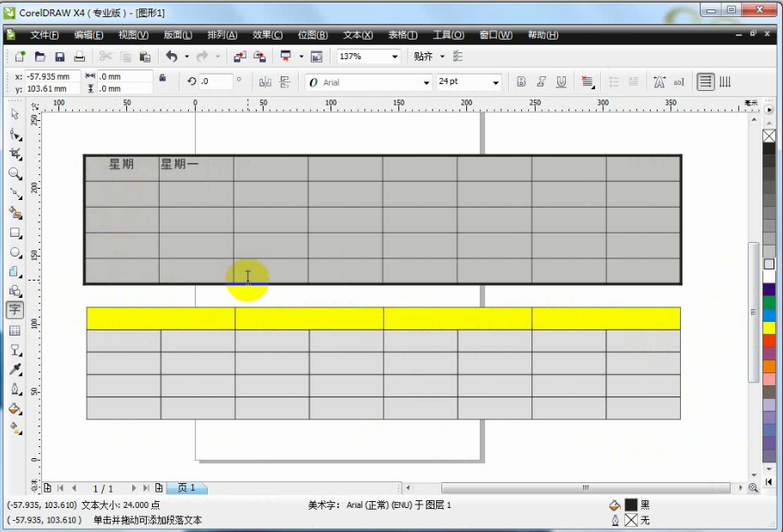Open the 文本(X) menu
The image size is (783, 532).
[358, 35]
